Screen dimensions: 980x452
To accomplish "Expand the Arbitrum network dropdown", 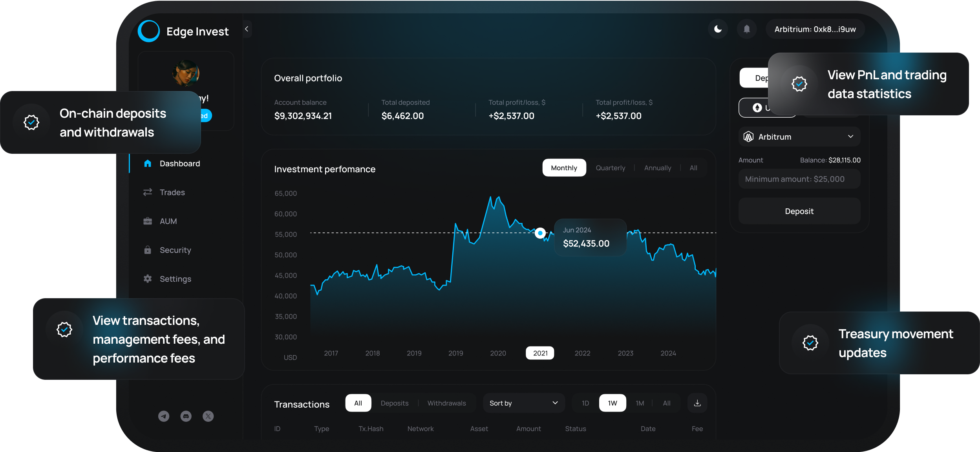I will pos(799,137).
